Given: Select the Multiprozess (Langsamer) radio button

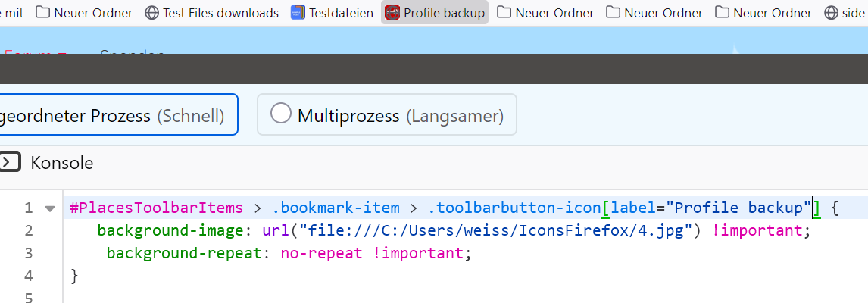Looking at the screenshot, I should pos(281,114).
